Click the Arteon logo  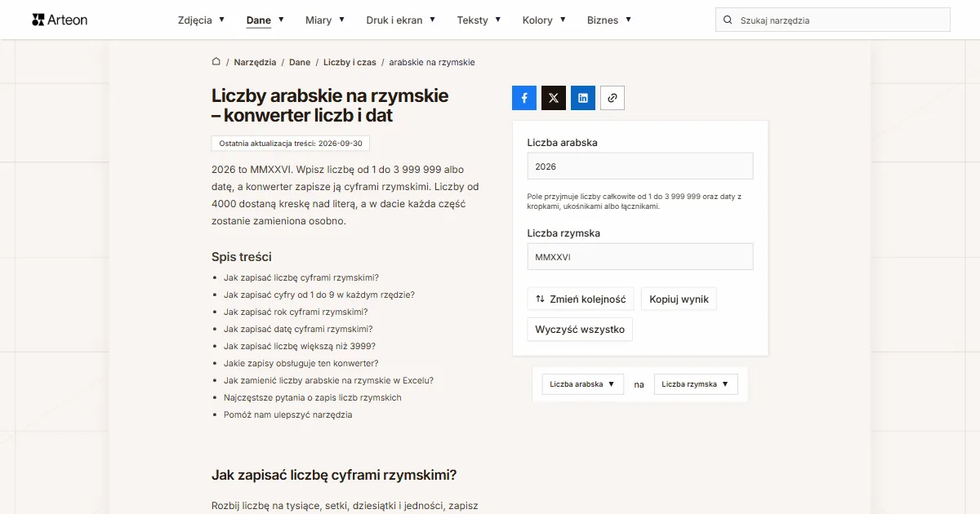pyautogui.click(x=60, y=20)
